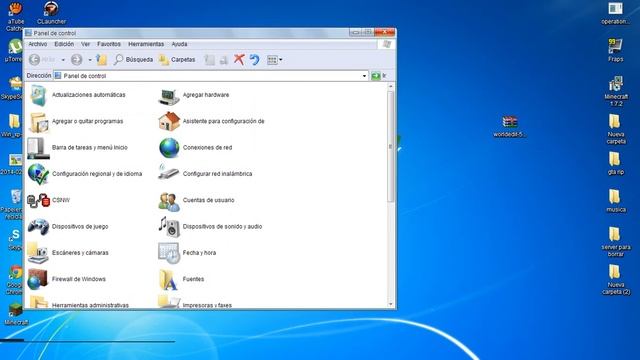
Task: Select the gta rip desktop folder
Action: (x=616, y=164)
